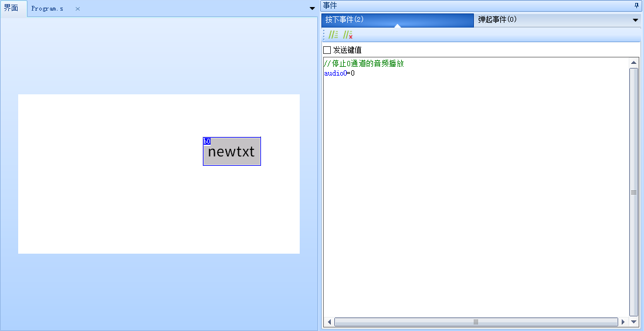This screenshot has height=331, width=644.
Task: Open the document tab list dropdown arrow
Action: pos(312,9)
